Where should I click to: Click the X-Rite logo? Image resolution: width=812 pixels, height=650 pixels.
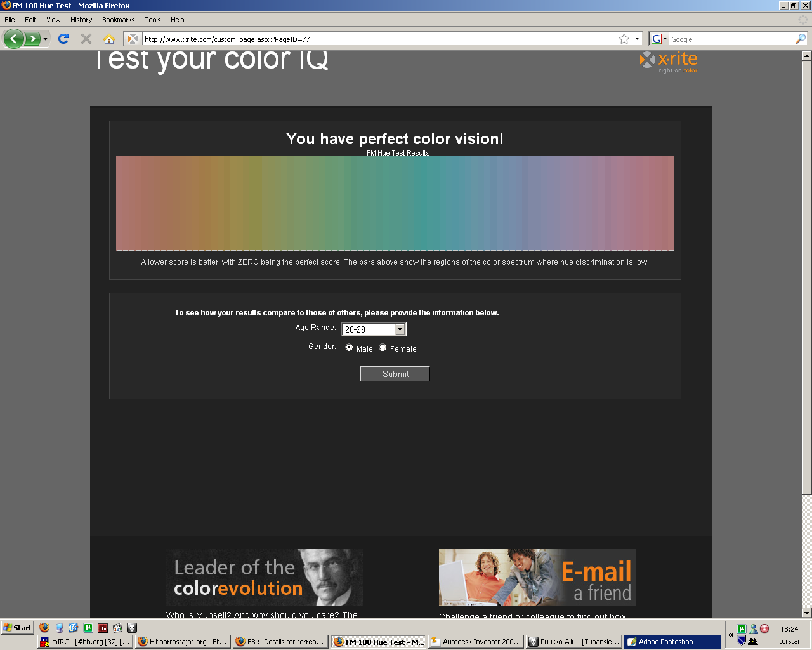669,62
